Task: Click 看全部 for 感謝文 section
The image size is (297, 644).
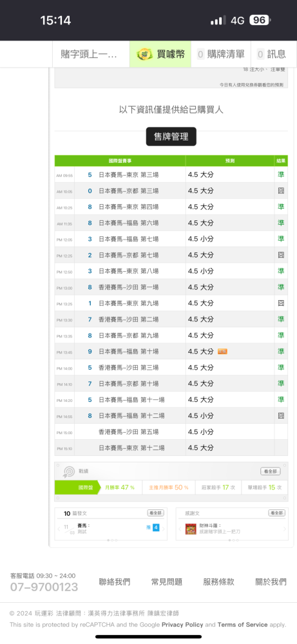Action: tap(276, 513)
